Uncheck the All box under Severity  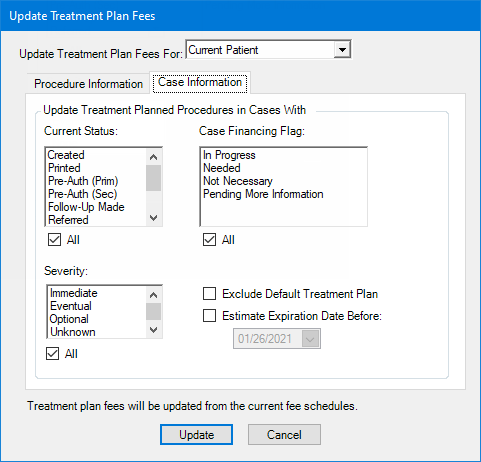52,354
